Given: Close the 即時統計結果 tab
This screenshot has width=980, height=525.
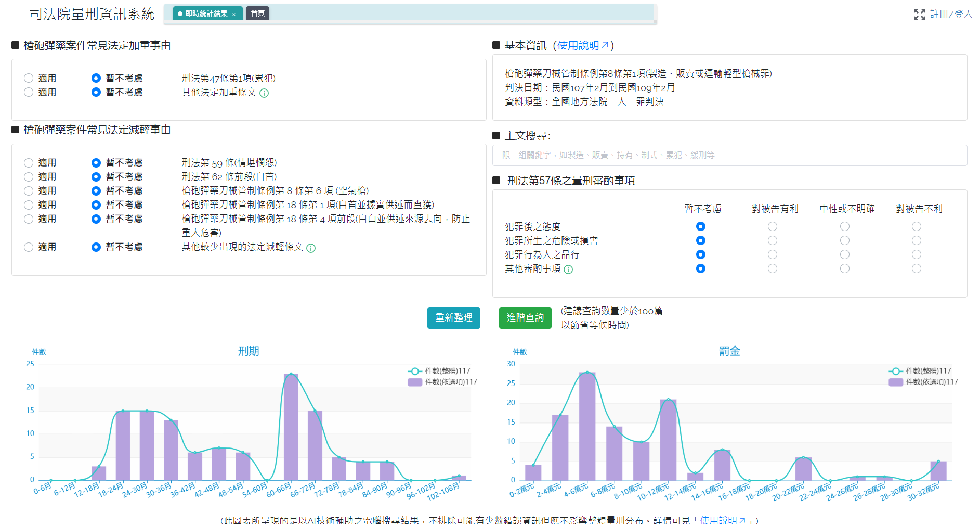Looking at the screenshot, I should 234,14.
